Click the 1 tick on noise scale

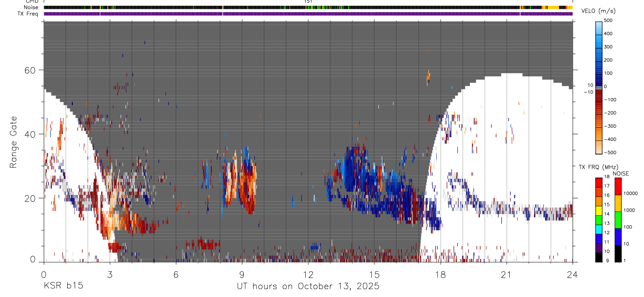[x=625, y=261]
